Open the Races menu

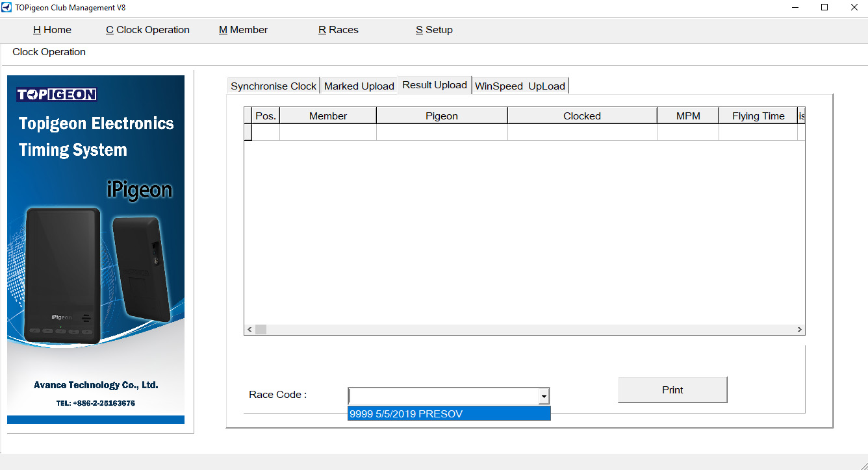coord(338,30)
